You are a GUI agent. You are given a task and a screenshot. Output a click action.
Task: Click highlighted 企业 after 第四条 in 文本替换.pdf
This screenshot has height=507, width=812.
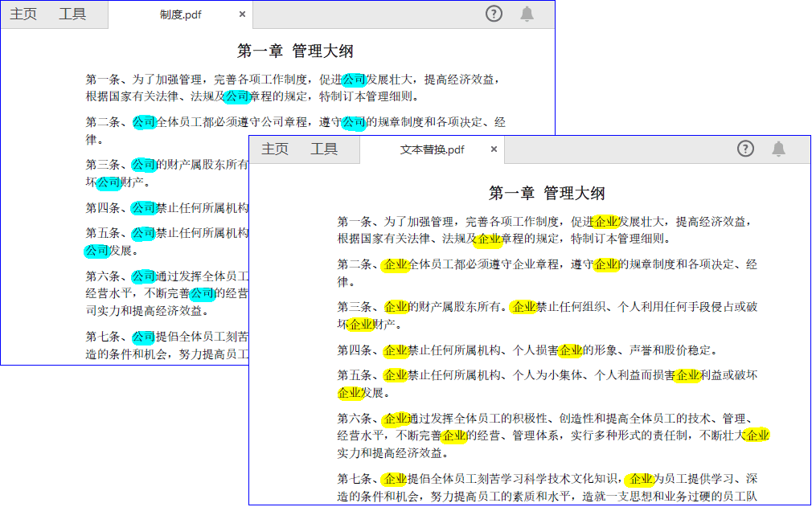coord(396,351)
